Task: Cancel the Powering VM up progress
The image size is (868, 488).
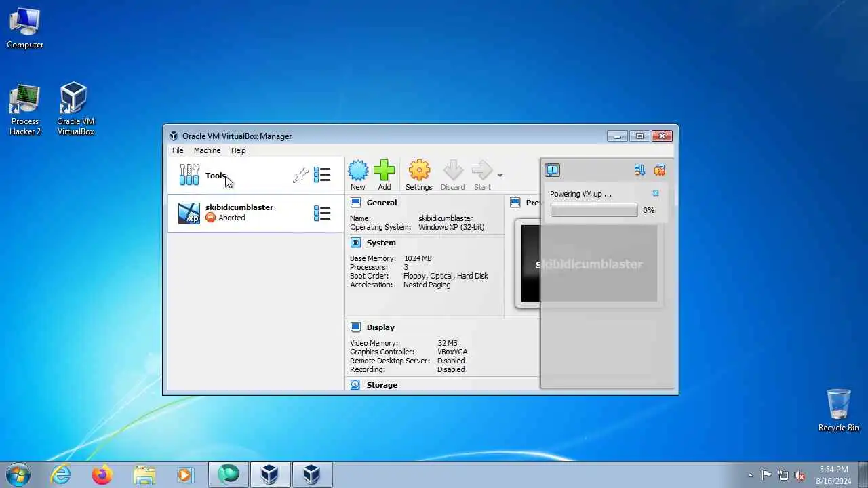Action: coord(656,194)
